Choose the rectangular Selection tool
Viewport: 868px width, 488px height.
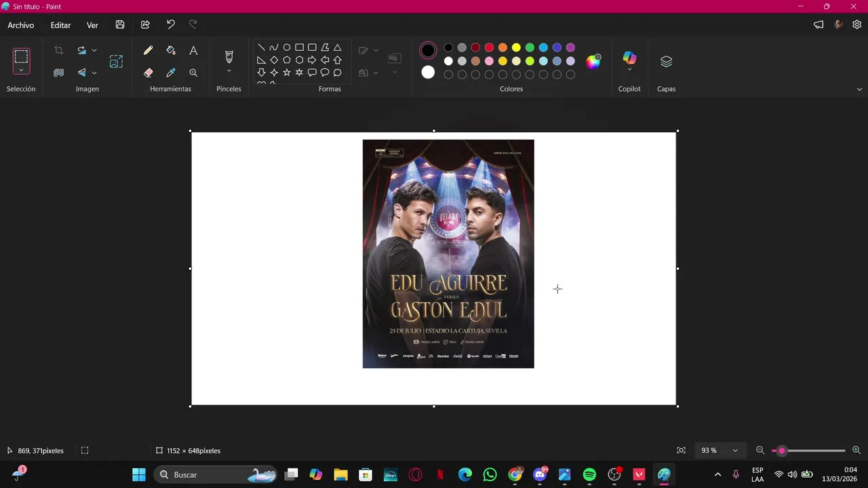(x=21, y=56)
